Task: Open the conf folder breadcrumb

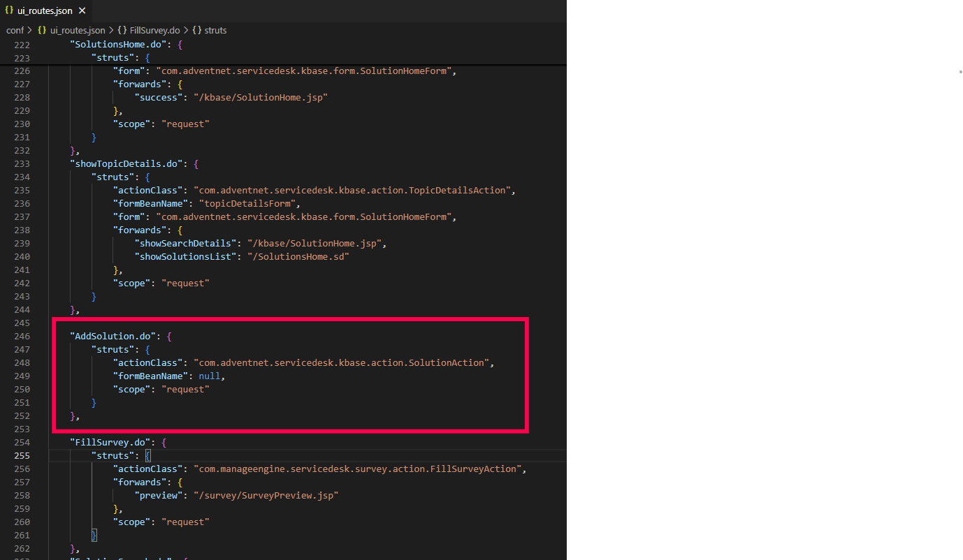Action: [15, 31]
